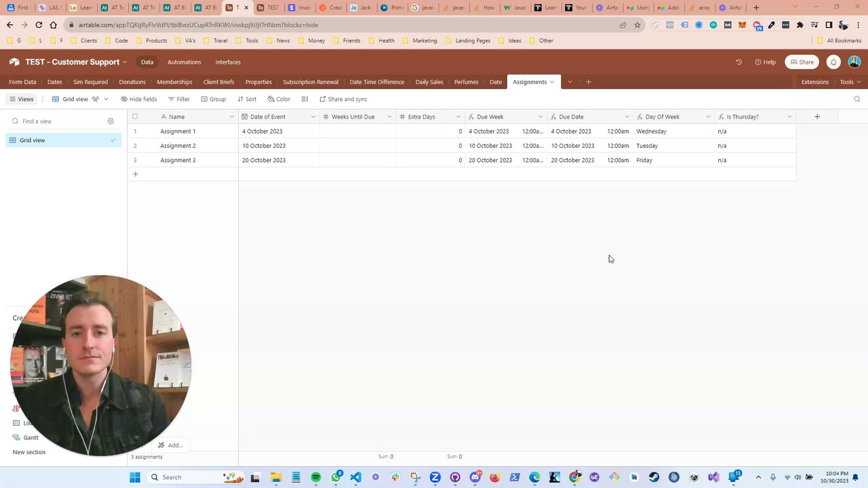Open user account avatar
The image size is (868, 488).
[x=854, y=62]
